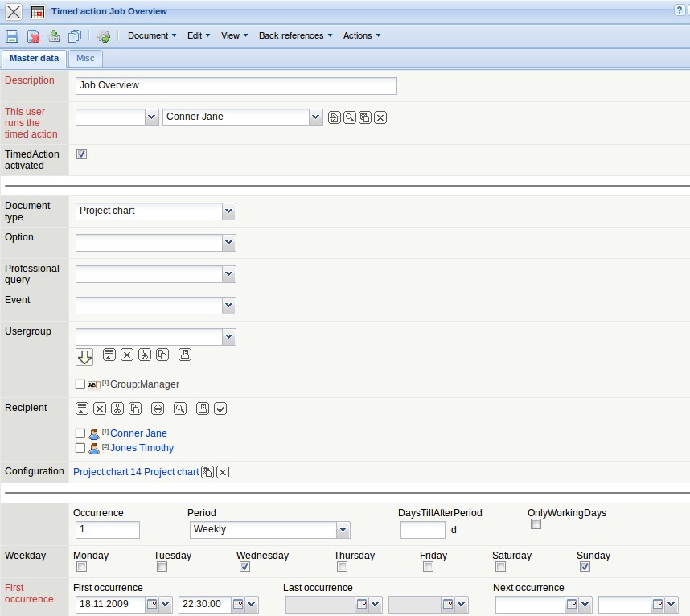Image resolution: width=690 pixels, height=616 pixels.
Task: Open the Period dropdown showing Weekly
Action: point(343,529)
